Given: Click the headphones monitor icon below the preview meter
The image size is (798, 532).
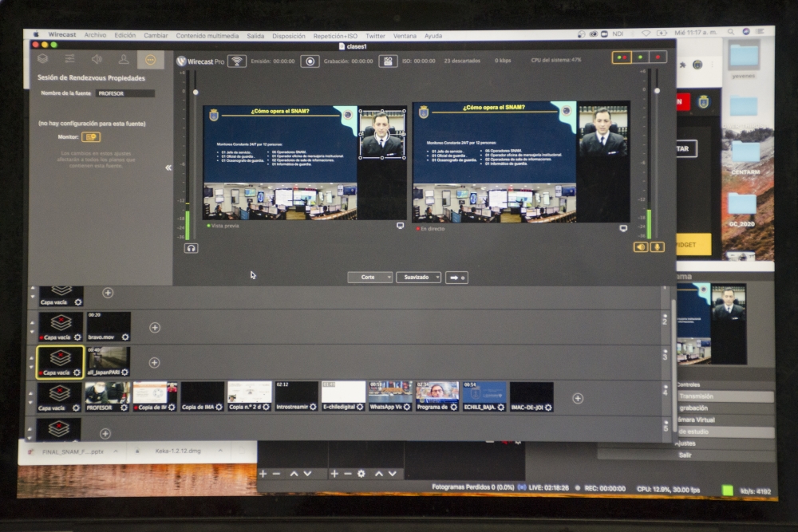Looking at the screenshot, I should point(191,248).
